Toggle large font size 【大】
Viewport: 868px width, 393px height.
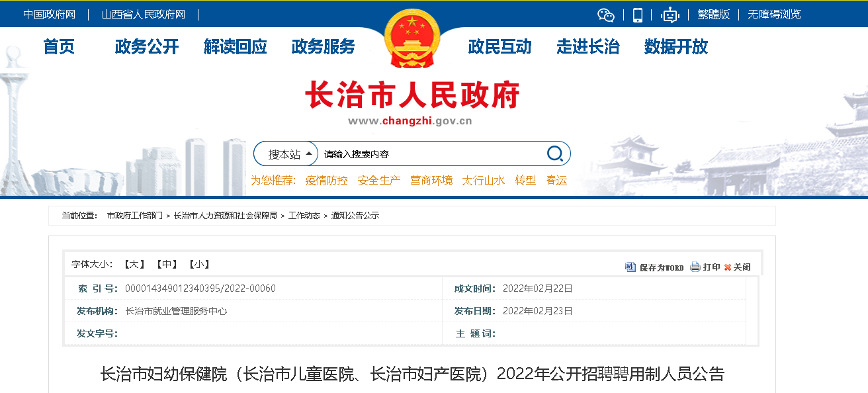coord(134,263)
